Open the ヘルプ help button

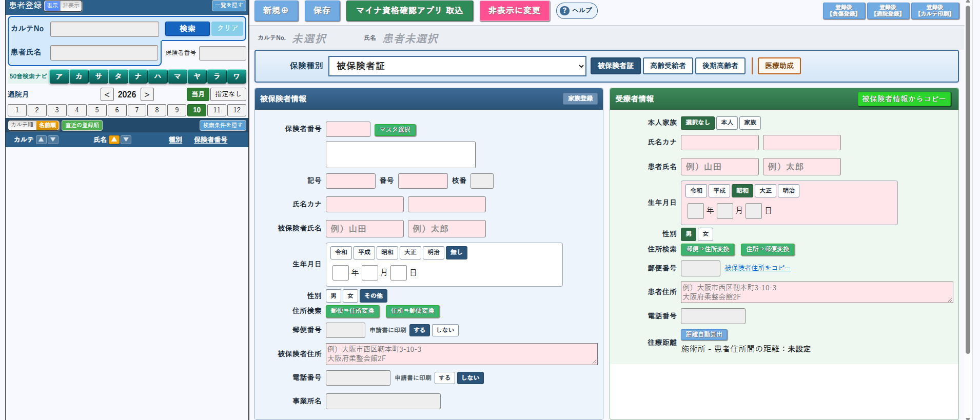(577, 11)
